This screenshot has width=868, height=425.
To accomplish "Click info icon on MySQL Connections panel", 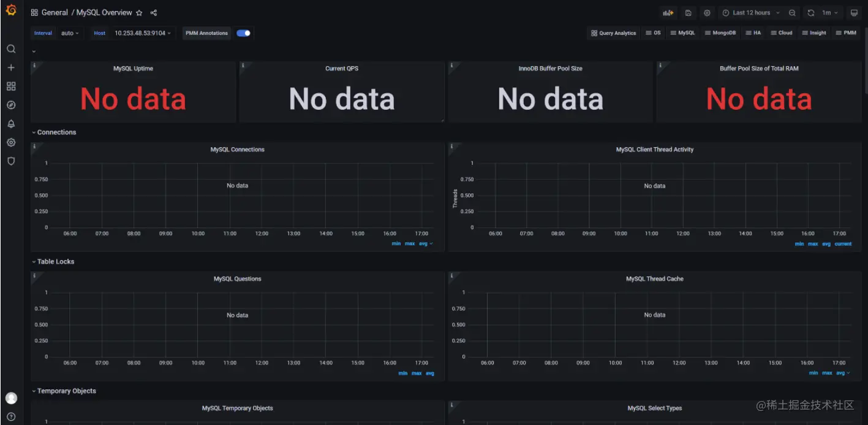I will coord(34,146).
